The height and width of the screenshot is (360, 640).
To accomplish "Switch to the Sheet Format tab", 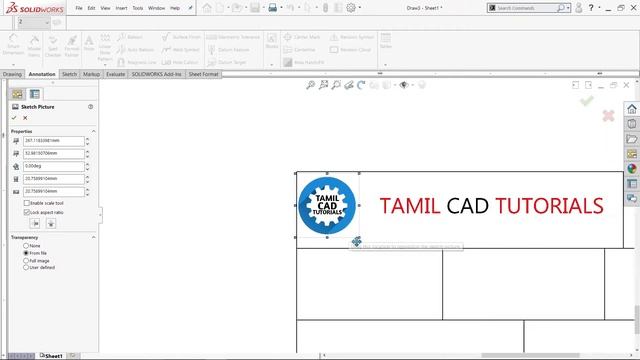I will coord(203,74).
